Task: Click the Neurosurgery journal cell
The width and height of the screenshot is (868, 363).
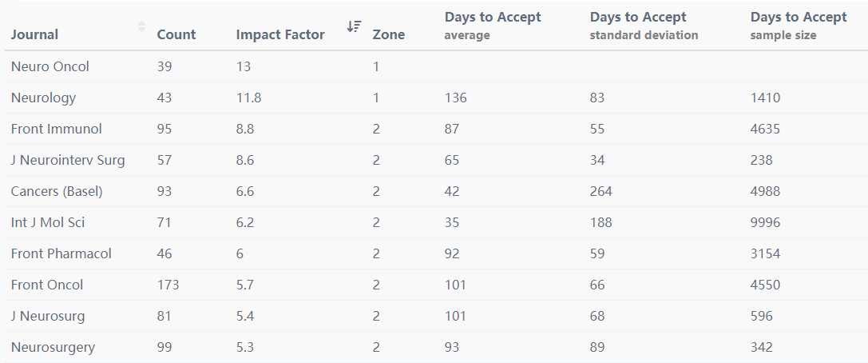Action: [x=53, y=348]
